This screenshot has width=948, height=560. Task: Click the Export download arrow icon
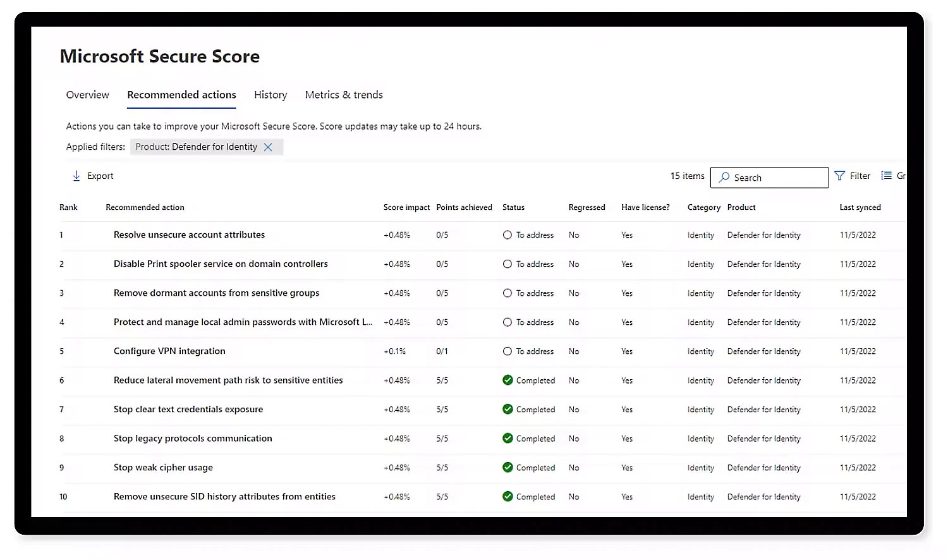click(76, 176)
